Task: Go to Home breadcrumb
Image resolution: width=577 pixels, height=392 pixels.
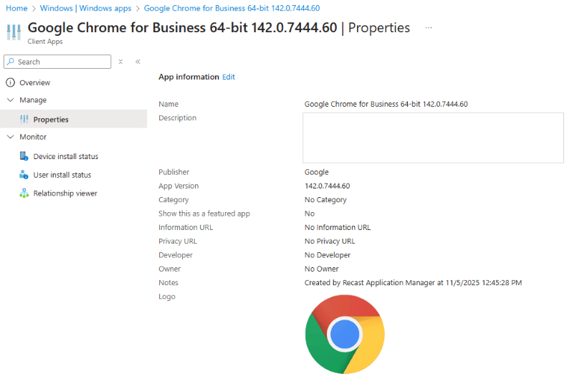Action: pos(16,8)
